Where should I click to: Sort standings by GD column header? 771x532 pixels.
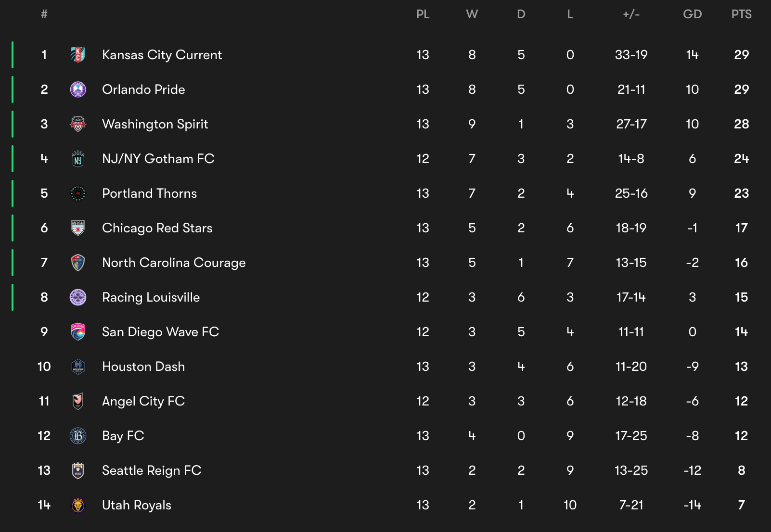pos(693,14)
